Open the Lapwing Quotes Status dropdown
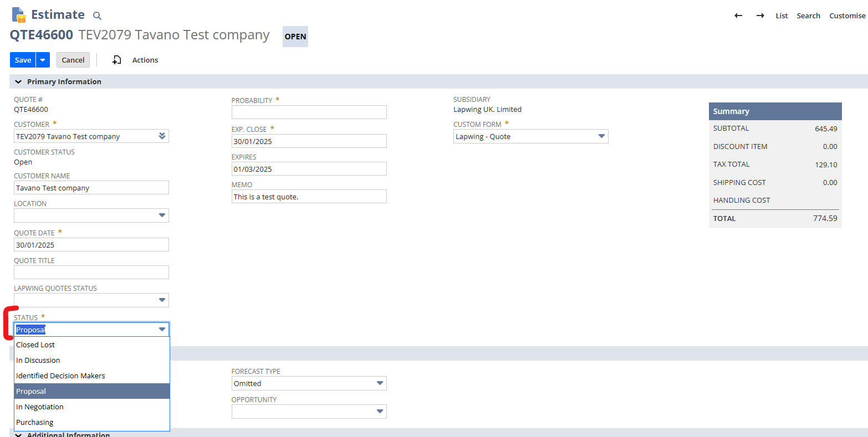This screenshot has height=437, width=868. (x=162, y=300)
